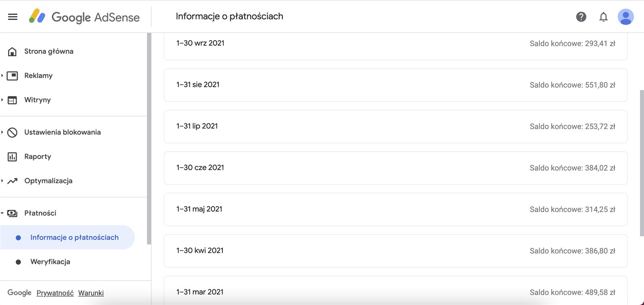Select Weryfikacja menu item
644x305 pixels.
[x=50, y=262]
